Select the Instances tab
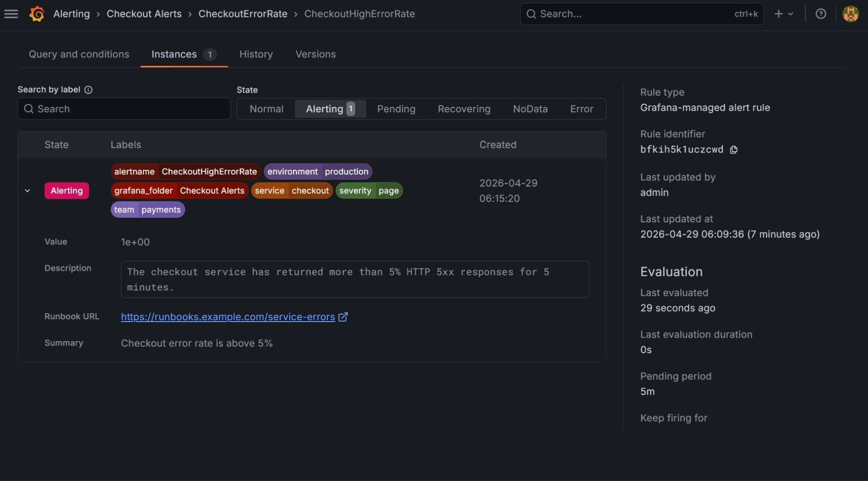Image resolution: width=868 pixels, height=481 pixels. (184, 55)
